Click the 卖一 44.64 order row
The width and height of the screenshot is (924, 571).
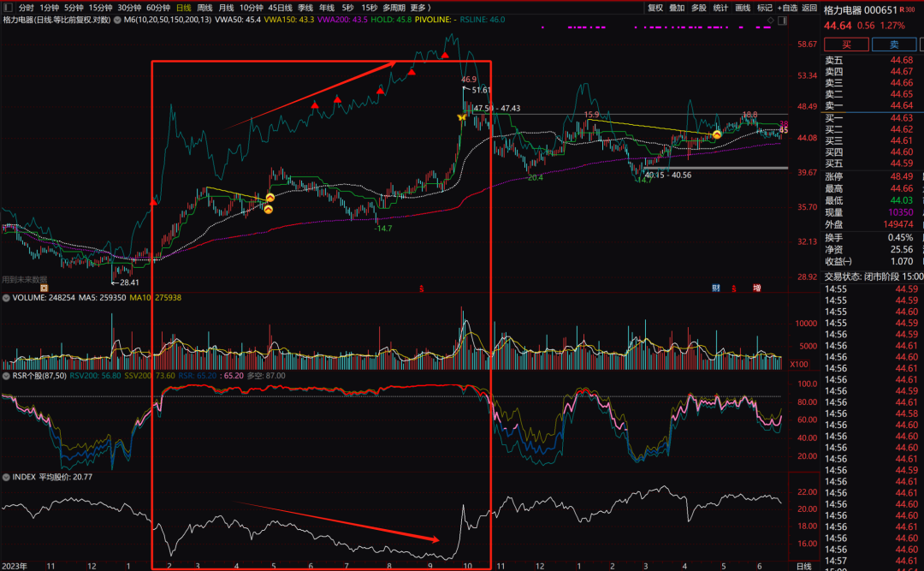click(x=868, y=105)
